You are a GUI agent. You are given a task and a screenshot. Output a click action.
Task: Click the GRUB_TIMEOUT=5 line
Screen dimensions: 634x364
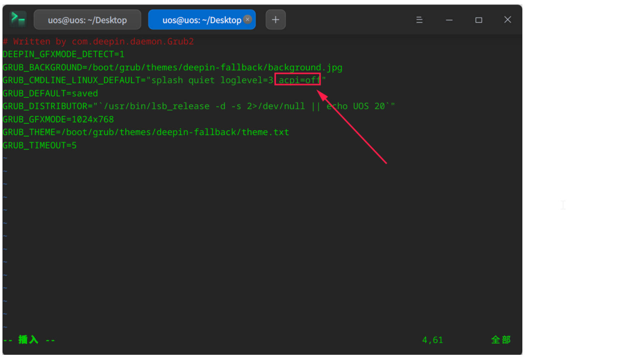pyautogui.click(x=40, y=145)
